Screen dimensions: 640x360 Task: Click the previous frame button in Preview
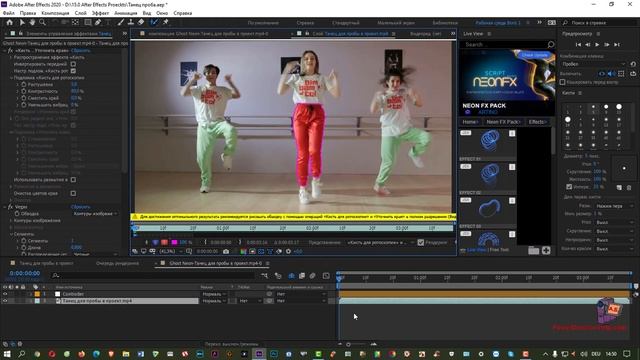pyautogui.click(x=588, y=44)
